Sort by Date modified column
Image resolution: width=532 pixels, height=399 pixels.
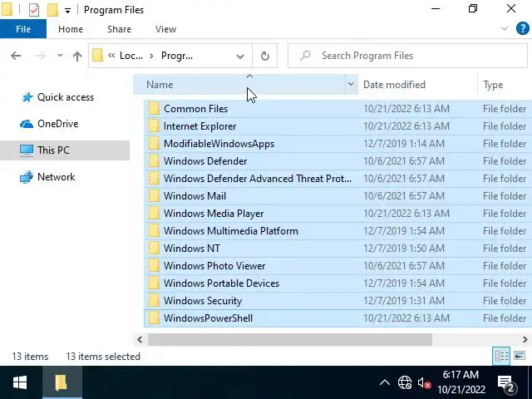pyautogui.click(x=418, y=85)
